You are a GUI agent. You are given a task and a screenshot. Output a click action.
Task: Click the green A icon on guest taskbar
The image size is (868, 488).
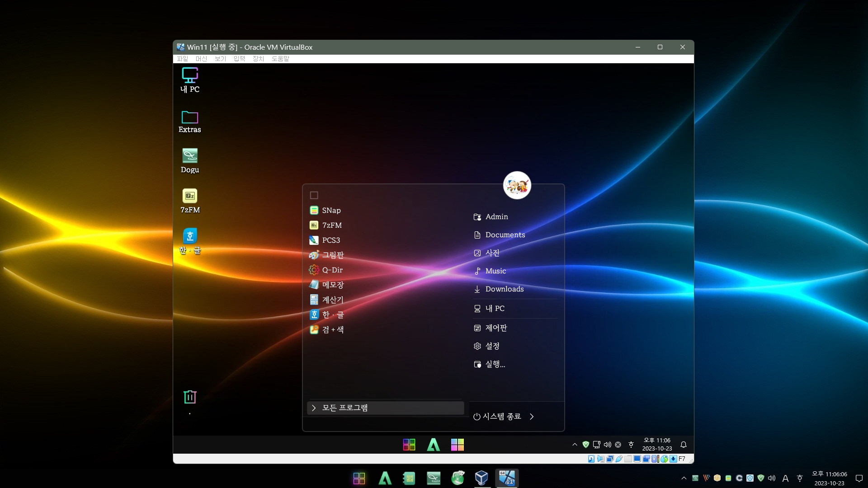tap(434, 445)
